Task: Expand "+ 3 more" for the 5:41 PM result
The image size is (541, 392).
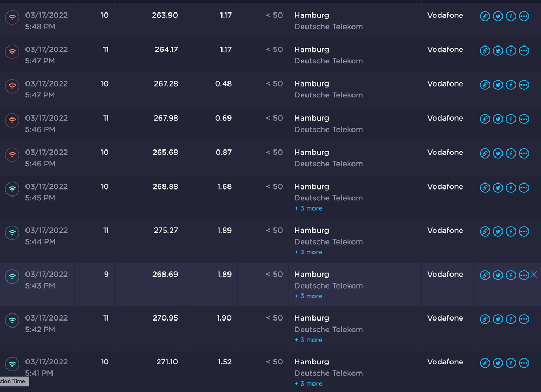Action: coord(308,384)
